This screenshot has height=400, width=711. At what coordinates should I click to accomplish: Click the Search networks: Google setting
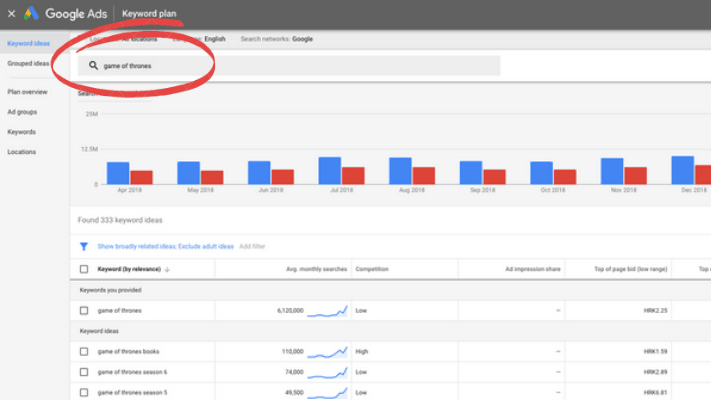277,39
